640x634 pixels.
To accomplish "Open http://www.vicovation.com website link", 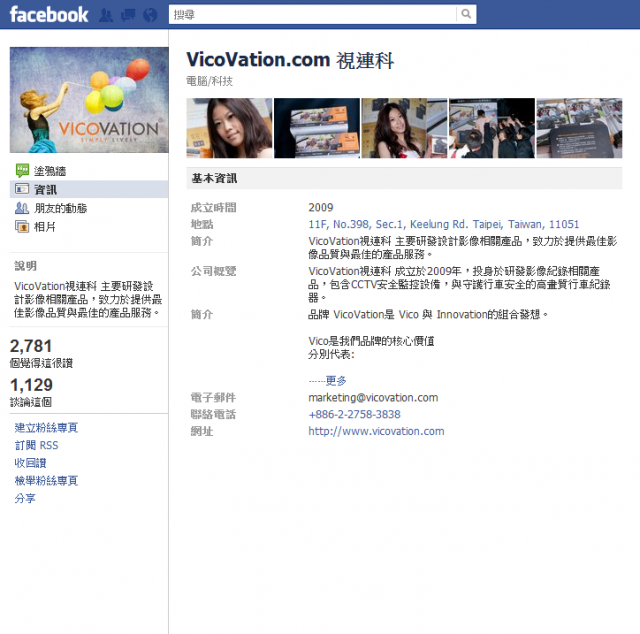I will (x=376, y=431).
